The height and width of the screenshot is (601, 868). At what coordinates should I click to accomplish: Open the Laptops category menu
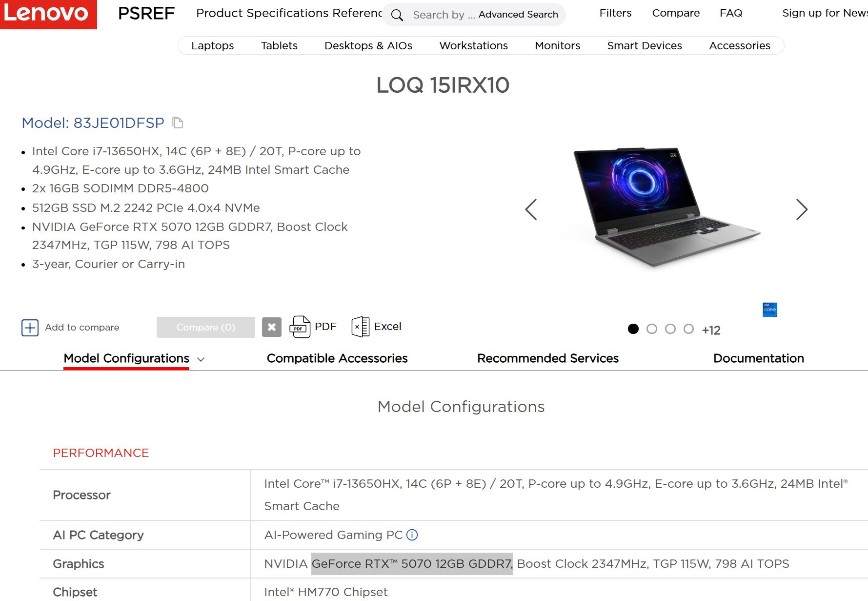pyautogui.click(x=213, y=45)
